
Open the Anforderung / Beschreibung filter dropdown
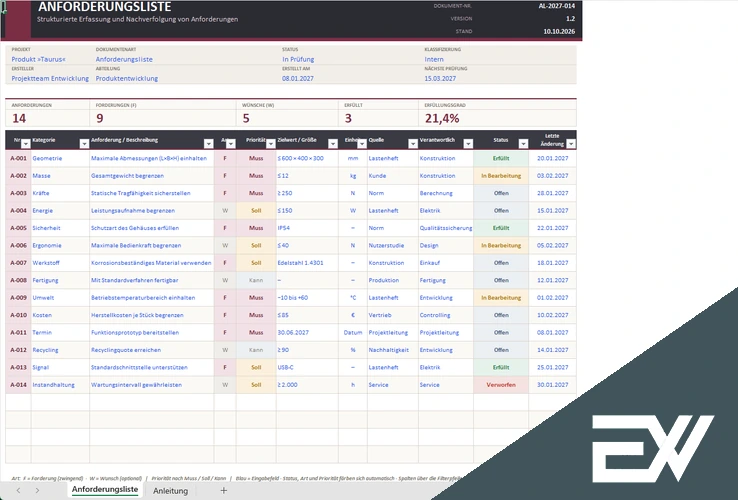tap(209, 144)
